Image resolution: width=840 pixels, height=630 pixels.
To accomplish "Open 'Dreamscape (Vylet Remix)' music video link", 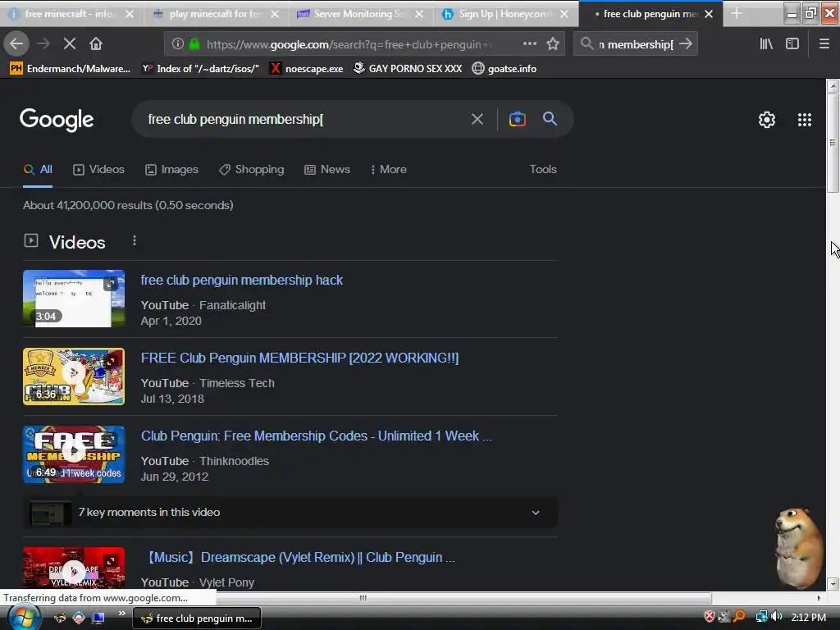I will click(299, 558).
